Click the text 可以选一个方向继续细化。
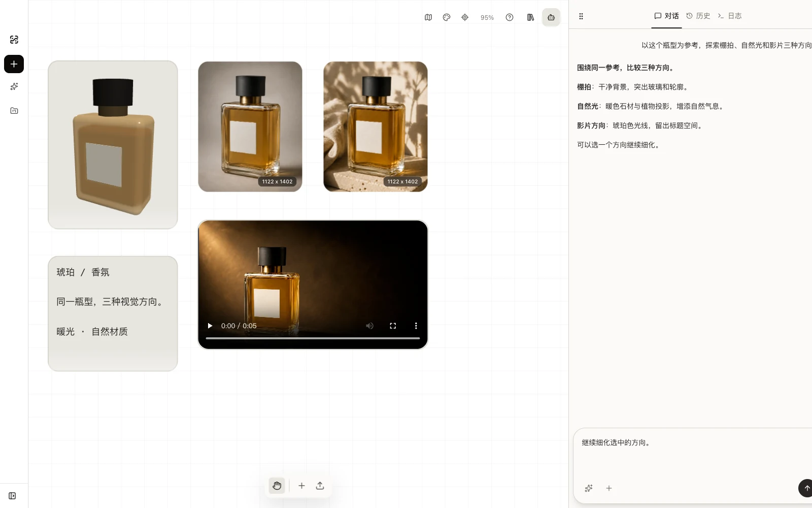Viewport: 812px width, 508px height. pyautogui.click(x=620, y=145)
